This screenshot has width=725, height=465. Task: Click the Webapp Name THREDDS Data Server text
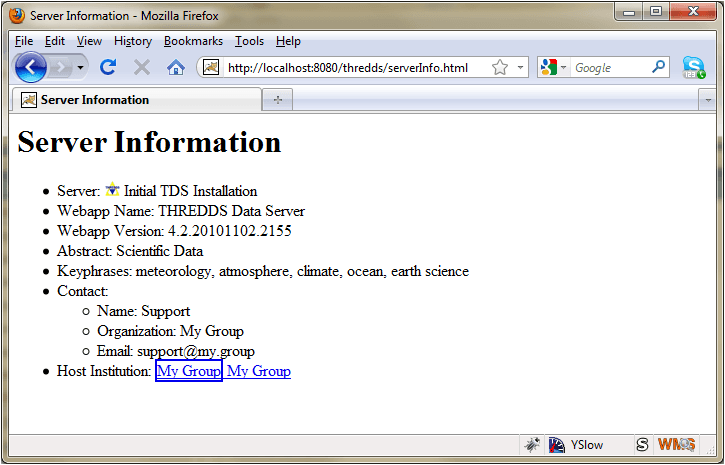click(x=181, y=211)
